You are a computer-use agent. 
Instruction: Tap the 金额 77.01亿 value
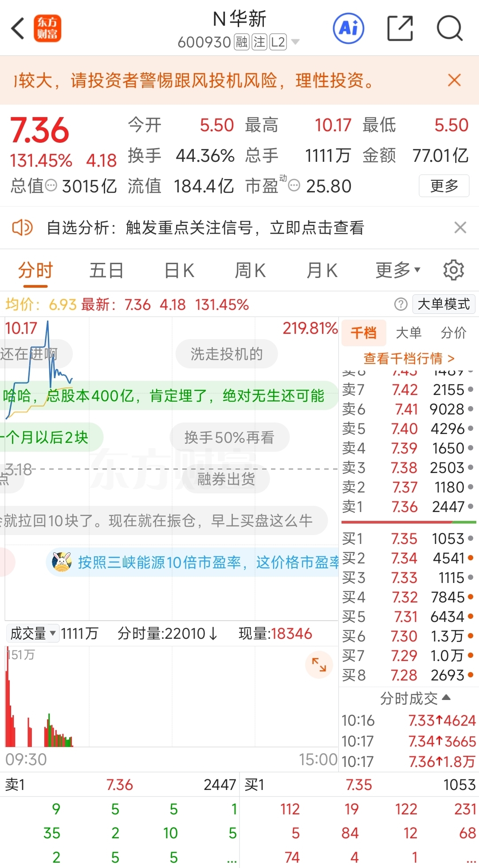point(440,156)
